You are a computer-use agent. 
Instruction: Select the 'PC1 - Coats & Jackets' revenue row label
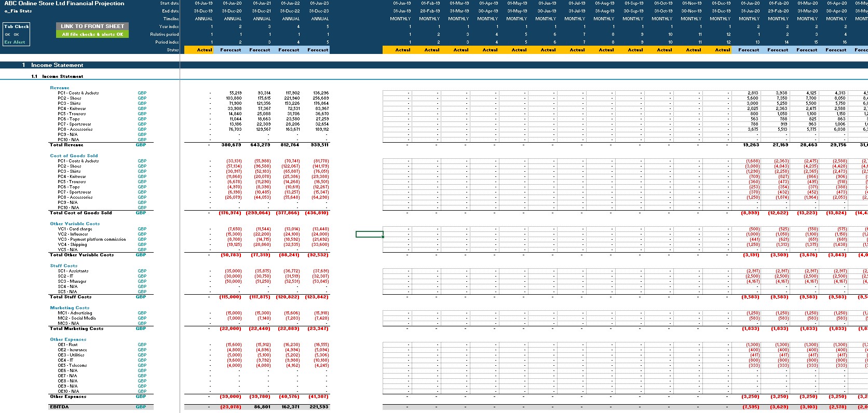click(78, 93)
